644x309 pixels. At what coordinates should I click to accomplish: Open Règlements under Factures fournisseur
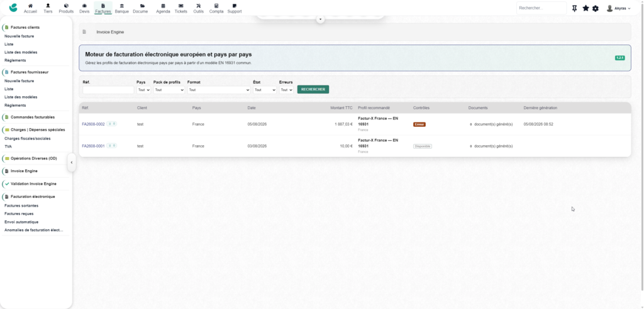point(15,105)
